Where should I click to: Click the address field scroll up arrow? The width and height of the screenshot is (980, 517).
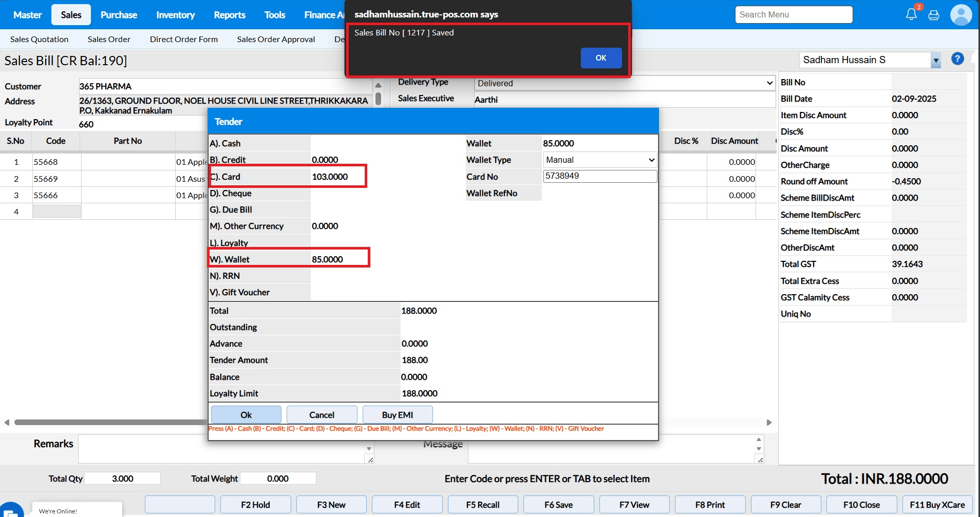click(378, 85)
